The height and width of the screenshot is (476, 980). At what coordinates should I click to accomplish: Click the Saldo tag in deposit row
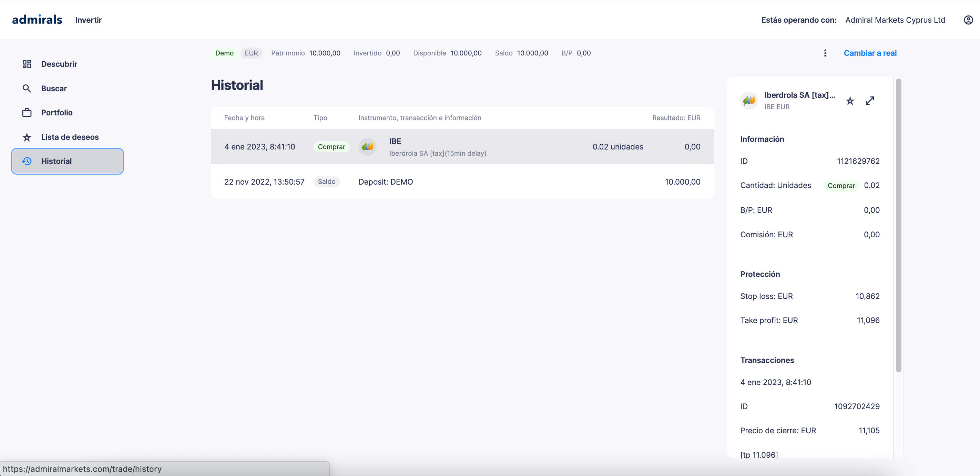pyautogui.click(x=326, y=182)
